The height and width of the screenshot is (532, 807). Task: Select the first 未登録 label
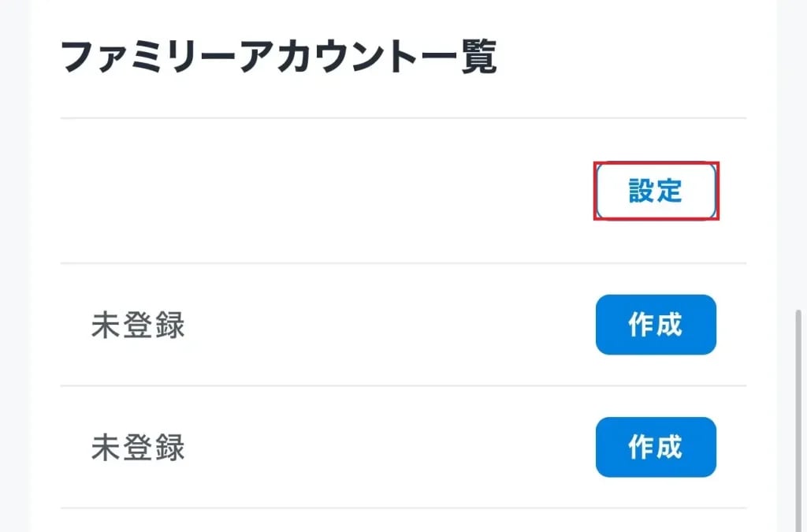click(138, 325)
